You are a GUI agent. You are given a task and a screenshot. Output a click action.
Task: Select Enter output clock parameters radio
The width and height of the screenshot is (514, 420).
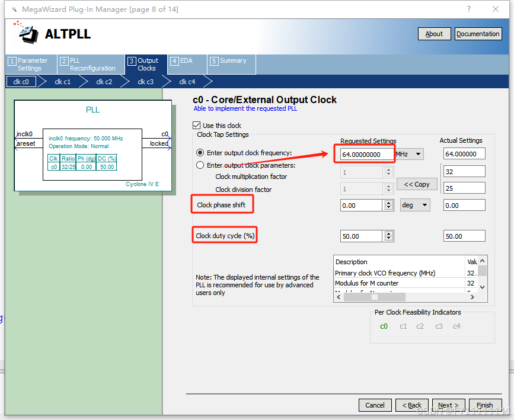[x=200, y=165]
